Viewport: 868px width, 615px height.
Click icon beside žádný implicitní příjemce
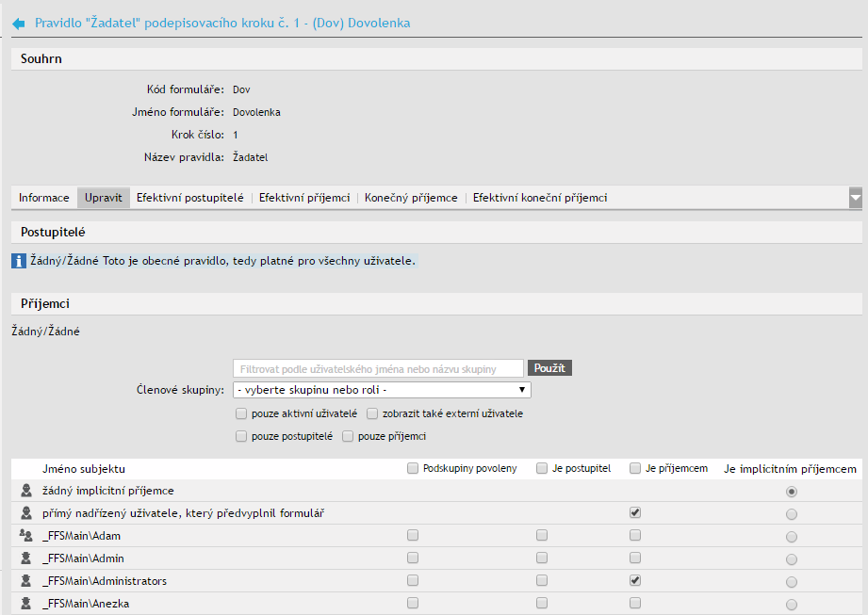click(25, 490)
